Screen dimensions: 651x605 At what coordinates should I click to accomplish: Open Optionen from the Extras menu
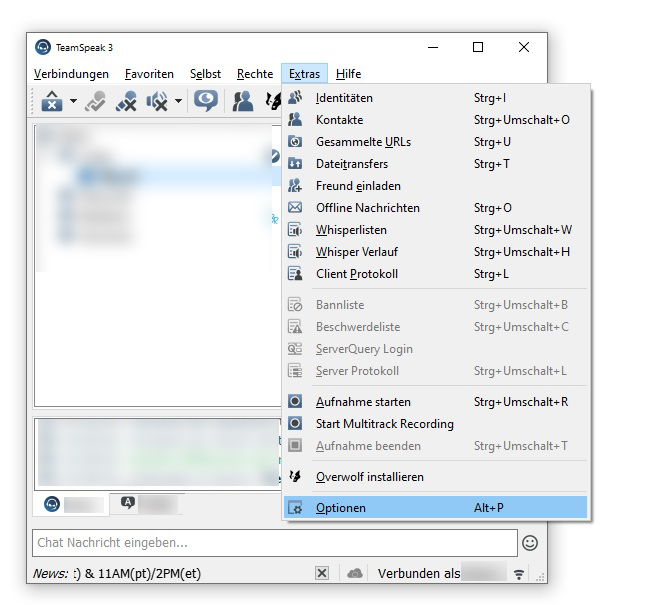(x=340, y=508)
